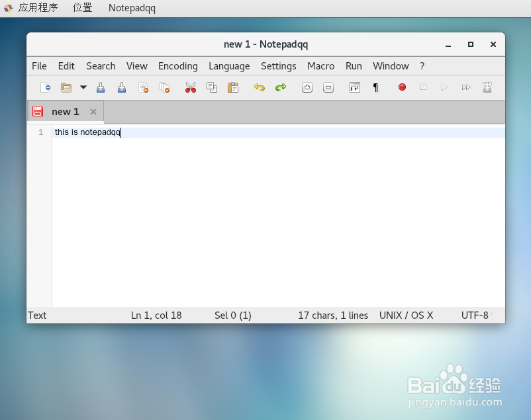Click the Zoom In icon
This screenshot has height=420, width=531.
coord(307,87)
